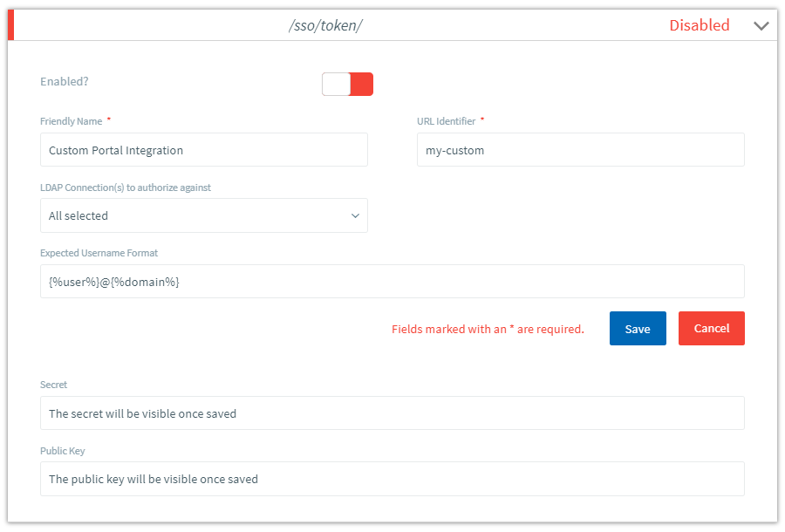Select the Expected Username Format field

click(392, 282)
